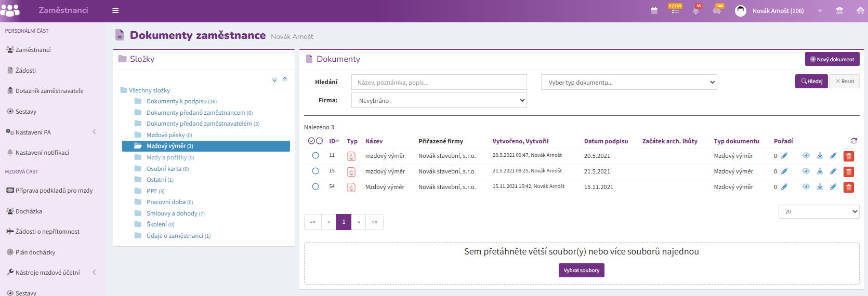Open the task list icon with 1/223 badge
The height and width of the screenshot is (296, 868).
pyautogui.click(x=675, y=10)
